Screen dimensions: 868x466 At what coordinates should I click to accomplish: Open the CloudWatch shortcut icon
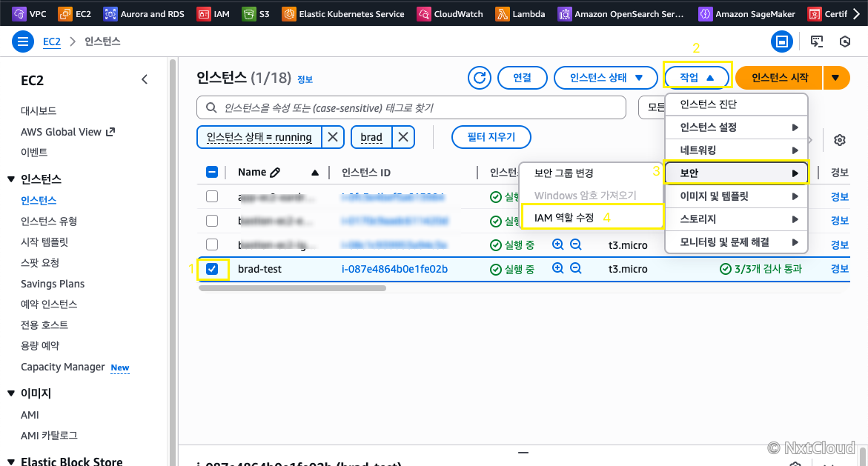click(x=423, y=14)
